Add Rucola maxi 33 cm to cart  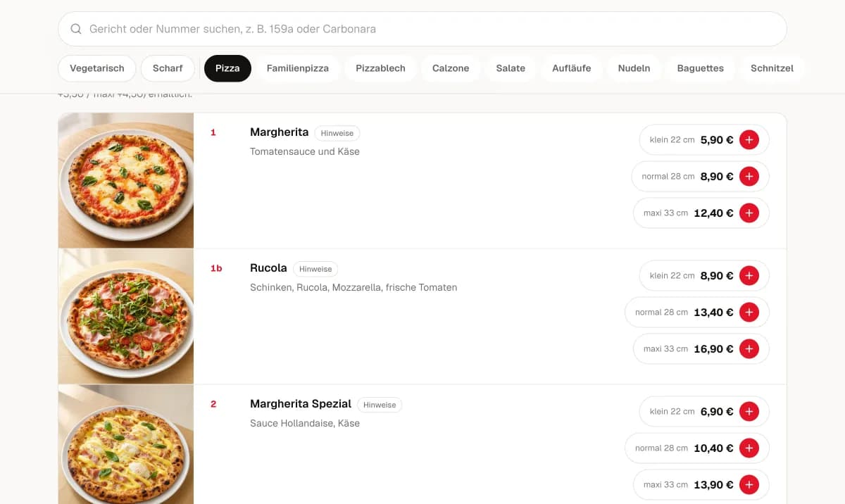[x=749, y=349]
